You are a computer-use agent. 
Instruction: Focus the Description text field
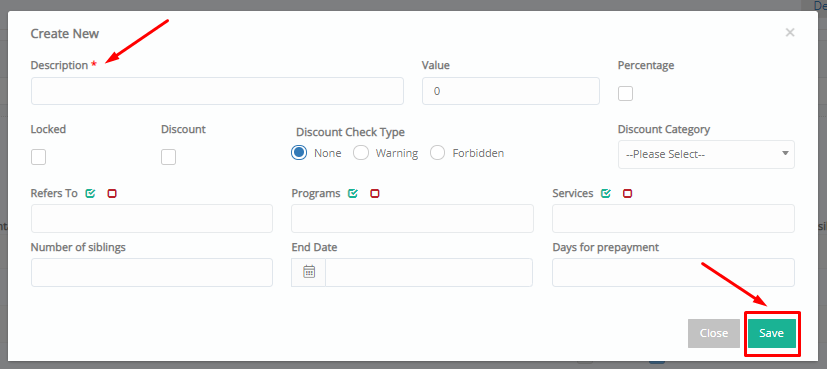[217, 91]
